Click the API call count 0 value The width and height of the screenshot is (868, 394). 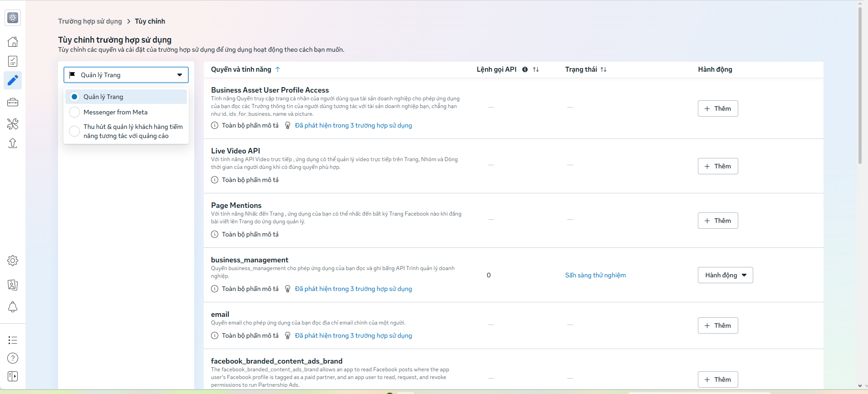pos(489,275)
